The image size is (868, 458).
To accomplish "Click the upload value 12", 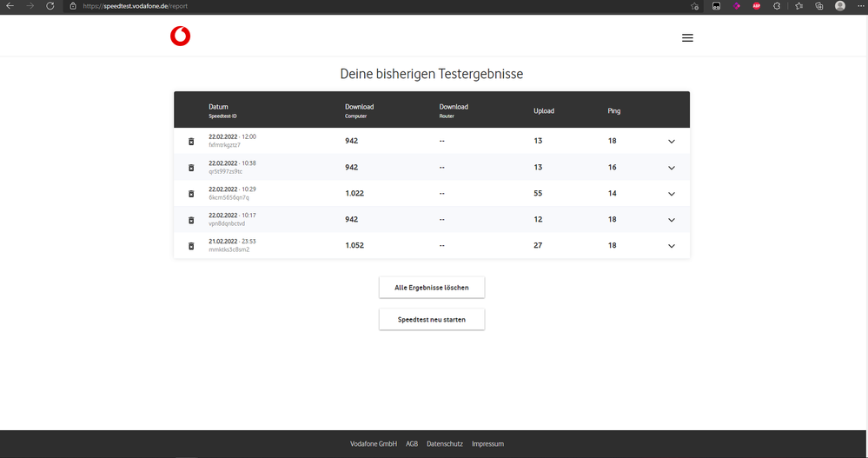I will pos(538,219).
